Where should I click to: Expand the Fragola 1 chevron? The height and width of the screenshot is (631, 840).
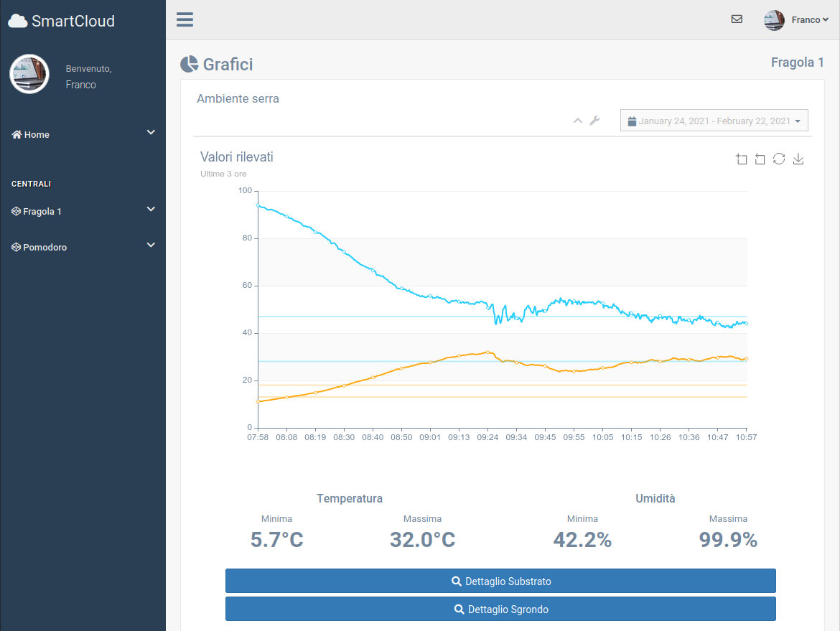click(x=151, y=210)
